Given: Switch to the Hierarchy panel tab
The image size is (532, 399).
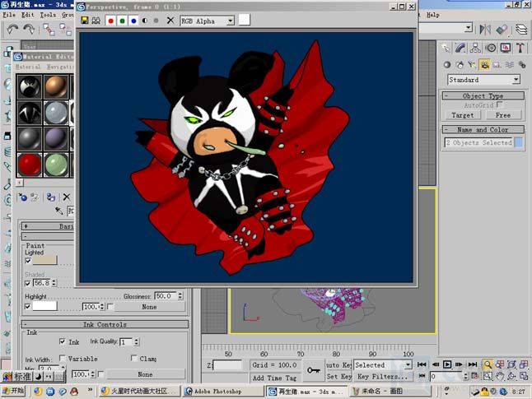Looking at the screenshot, I should click(x=475, y=48).
